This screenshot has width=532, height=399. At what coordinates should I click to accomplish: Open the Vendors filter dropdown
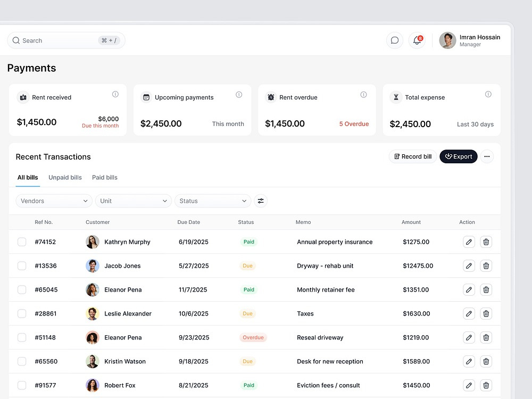coord(54,201)
